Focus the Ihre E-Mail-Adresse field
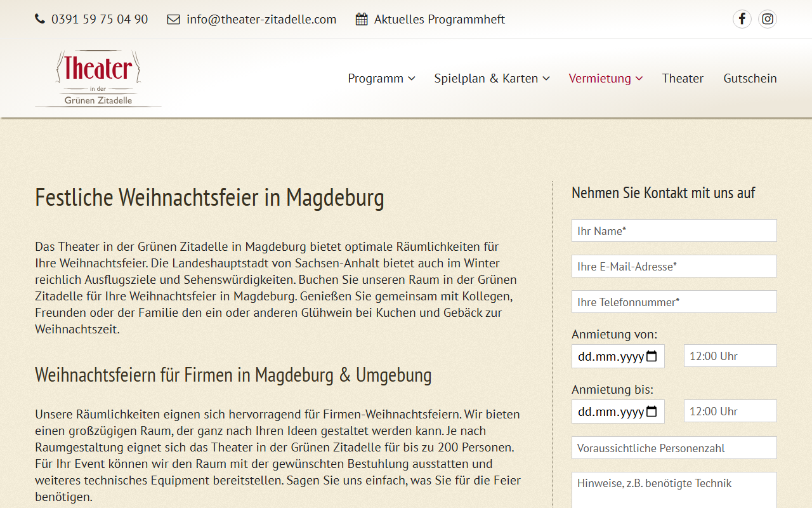This screenshot has height=508, width=812. click(x=674, y=266)
